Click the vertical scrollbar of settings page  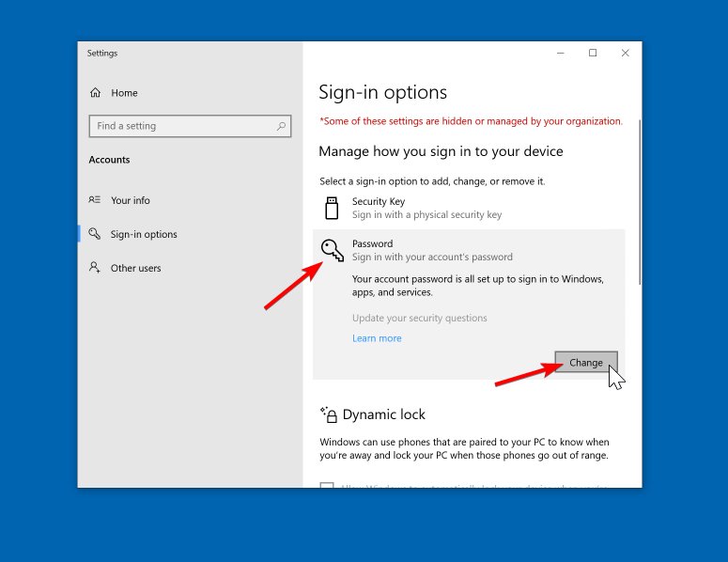click(640, 202)
